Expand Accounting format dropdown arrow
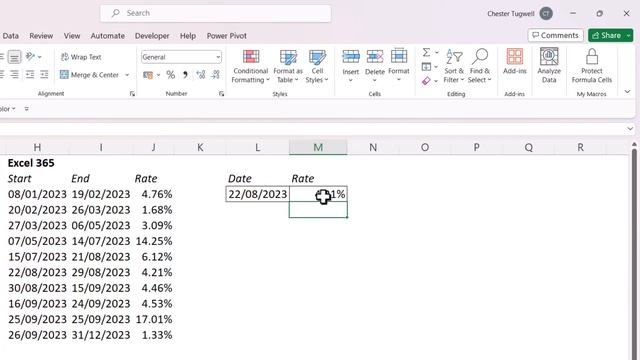The image size is (640, 360). [158, 75]
